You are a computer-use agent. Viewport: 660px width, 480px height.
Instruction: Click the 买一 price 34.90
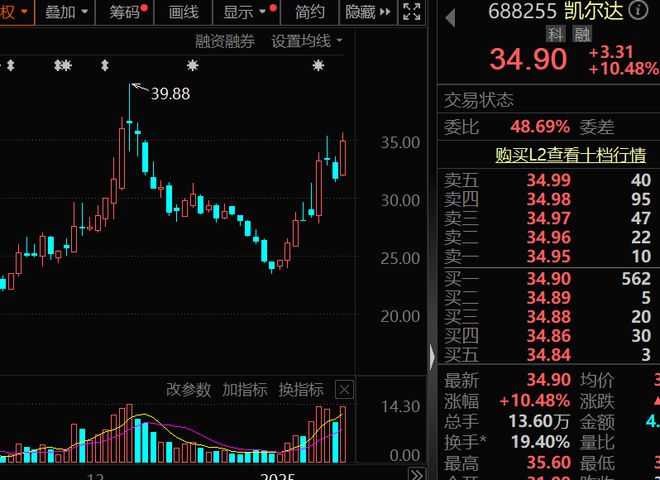pyautogui.click(x=548, y=279)
